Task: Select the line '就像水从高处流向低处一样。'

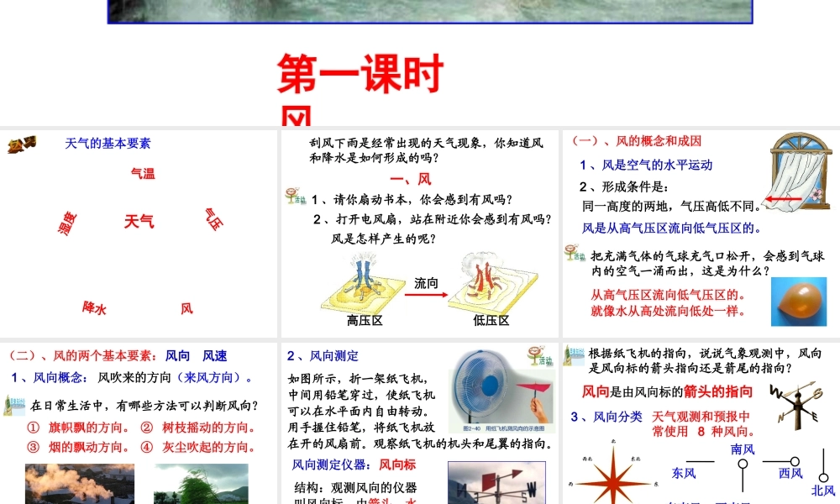Action: click(669, 311)
